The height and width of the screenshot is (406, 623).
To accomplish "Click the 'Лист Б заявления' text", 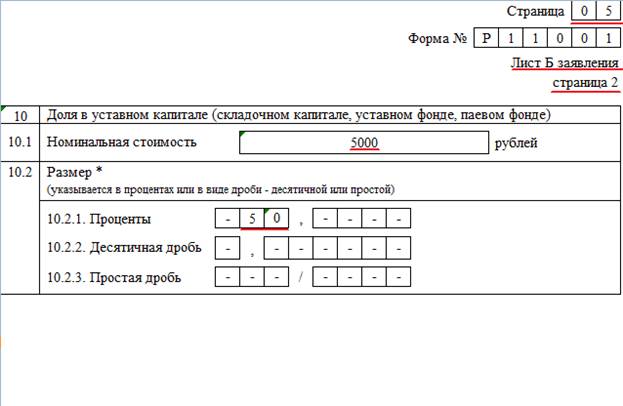I will pos(563,63).
